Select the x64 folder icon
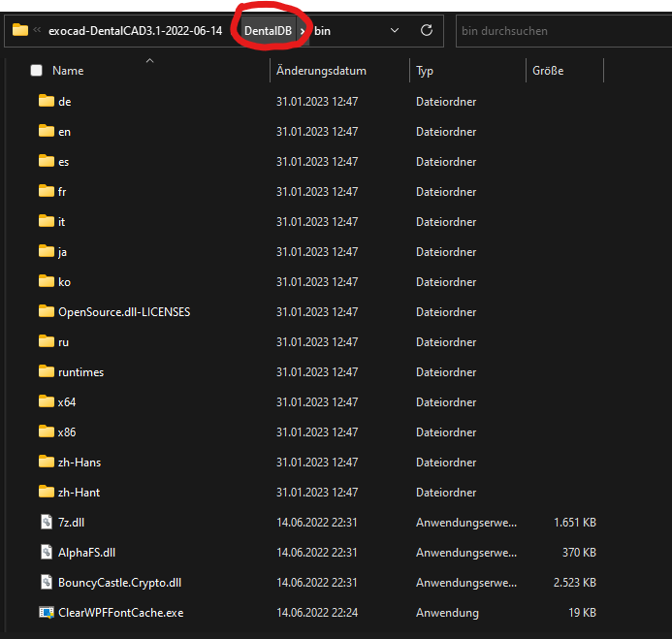The height and width of the screenshot is (639, 672). 47,401
